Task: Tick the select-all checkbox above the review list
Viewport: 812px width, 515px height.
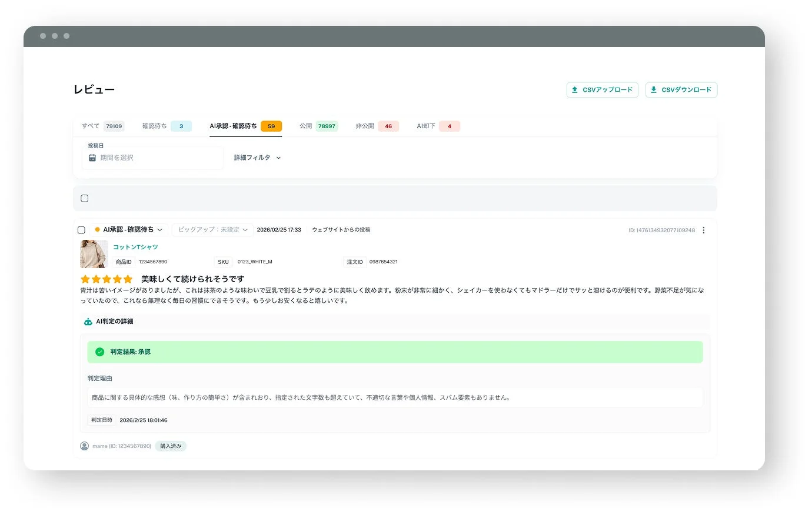Action: click(x=84, y=198)
